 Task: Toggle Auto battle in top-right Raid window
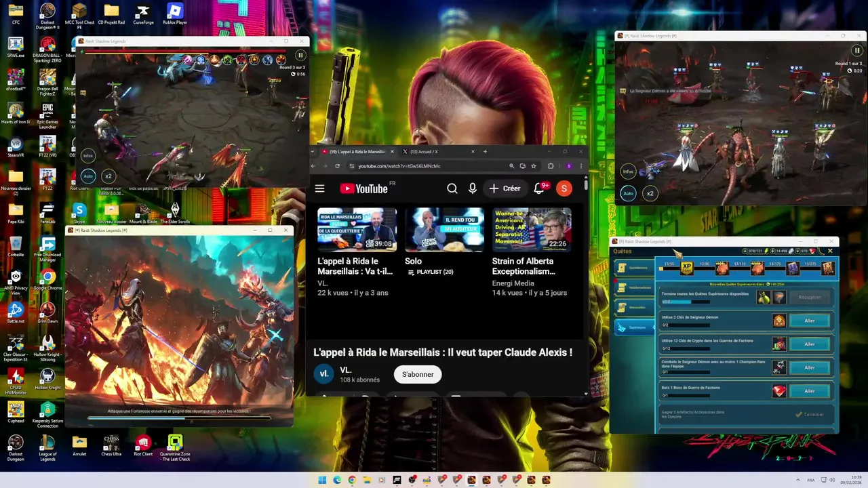pos(629,193)
